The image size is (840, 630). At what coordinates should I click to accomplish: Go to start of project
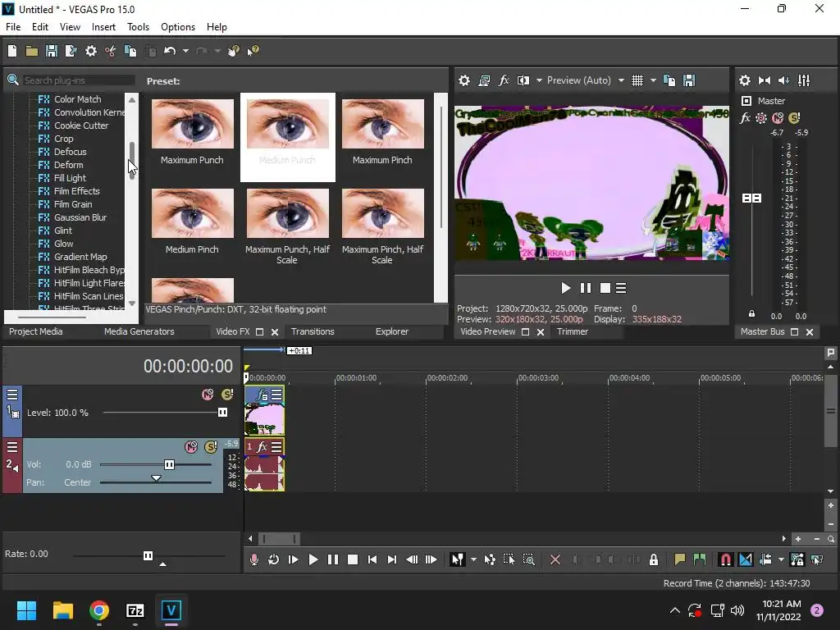pos(372,559)
